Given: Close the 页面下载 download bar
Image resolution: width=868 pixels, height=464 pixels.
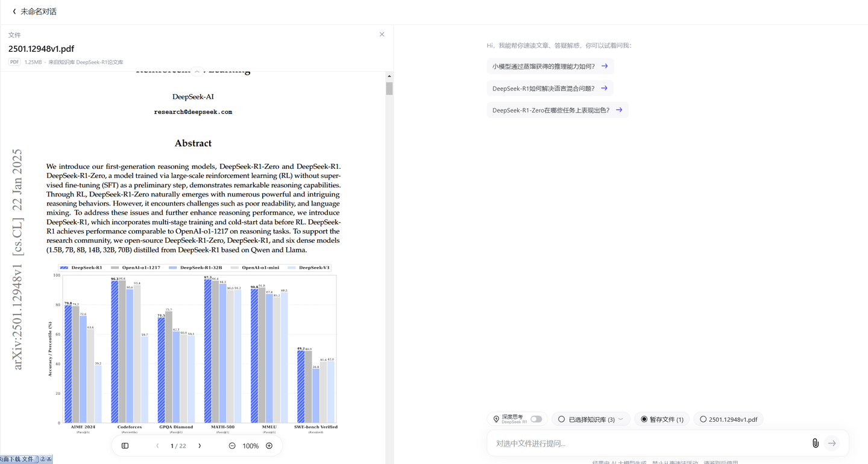Looking at the screenshot, I should click(x=49, y=459).
